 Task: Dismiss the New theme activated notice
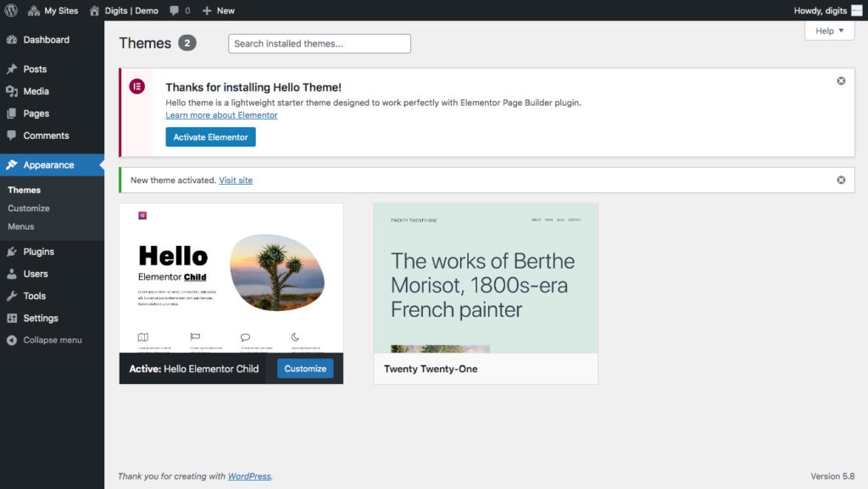841,180
